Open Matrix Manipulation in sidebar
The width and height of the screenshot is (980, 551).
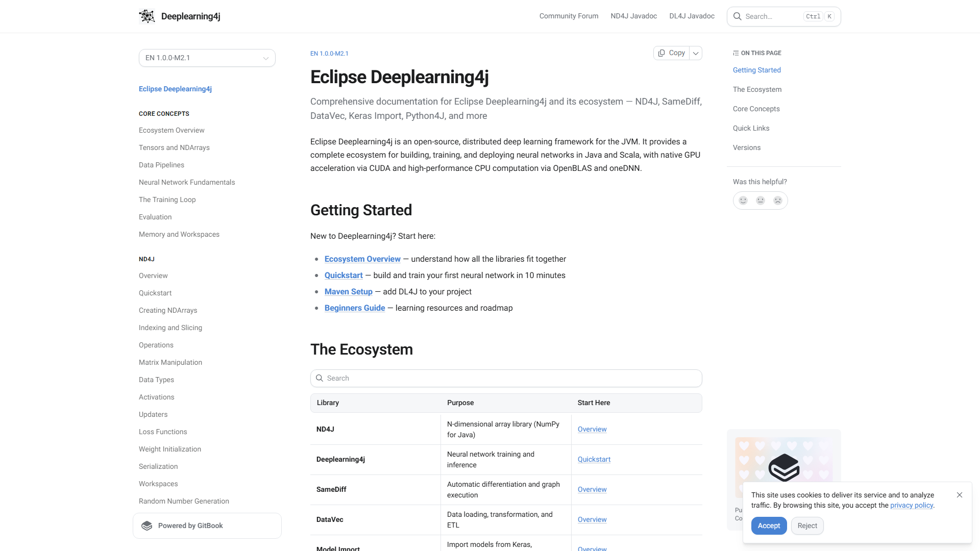click(170, 363)
